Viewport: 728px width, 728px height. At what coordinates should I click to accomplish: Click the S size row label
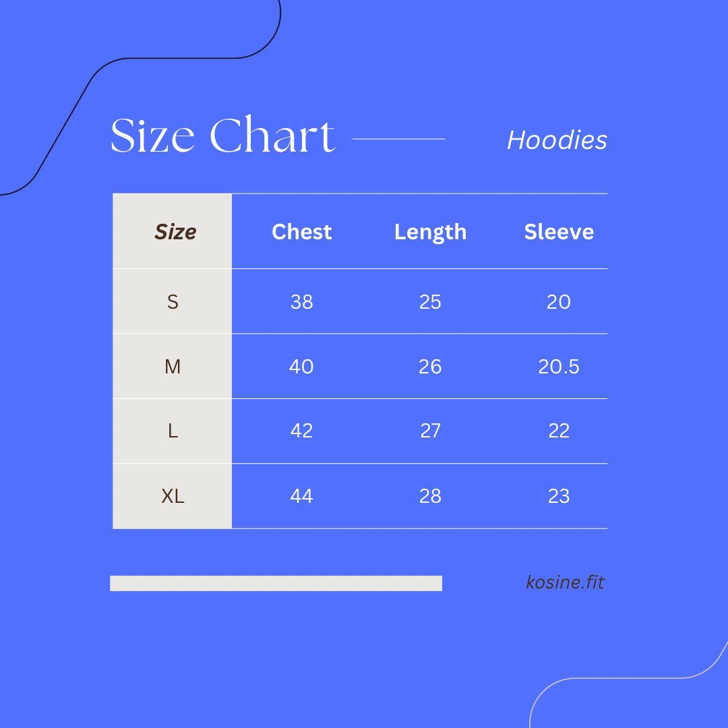173,302
